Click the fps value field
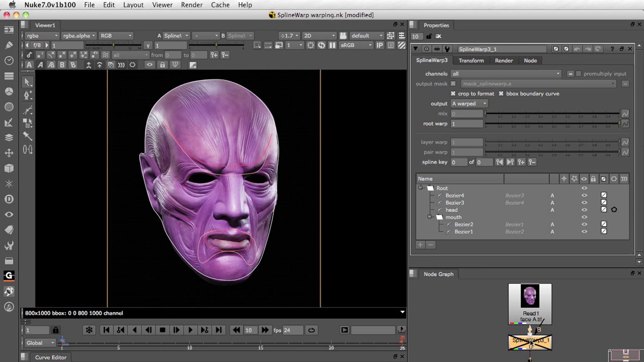 (293, 330)
